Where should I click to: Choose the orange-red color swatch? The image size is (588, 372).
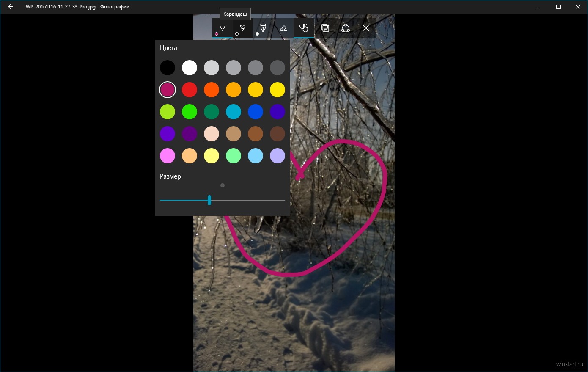pyautogui.click(x=212, y=90)
